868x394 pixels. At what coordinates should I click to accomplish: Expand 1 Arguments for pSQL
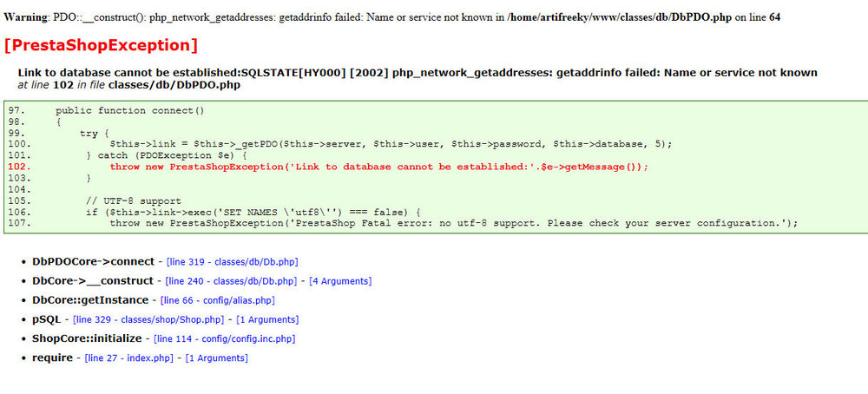pyautogui.click(x=267, y=320)
